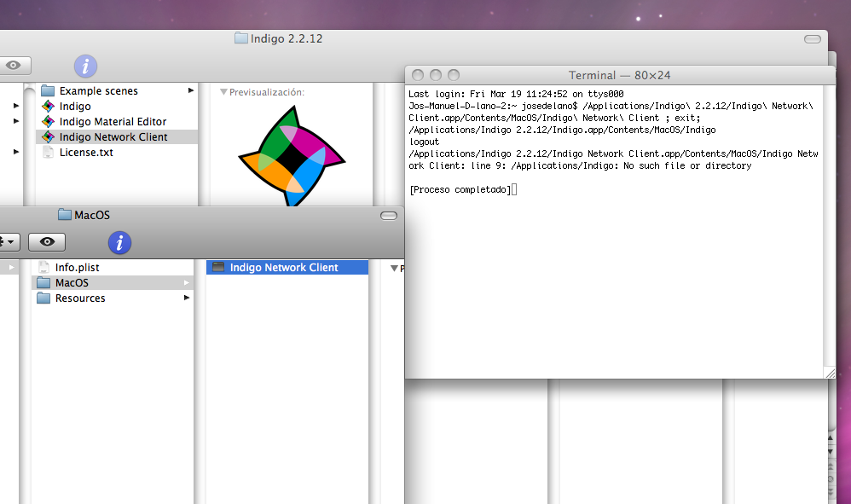Viewport: 851px width, 504px height.
Task: Select the Example scenes folder
Action: [x=117, y=90]
